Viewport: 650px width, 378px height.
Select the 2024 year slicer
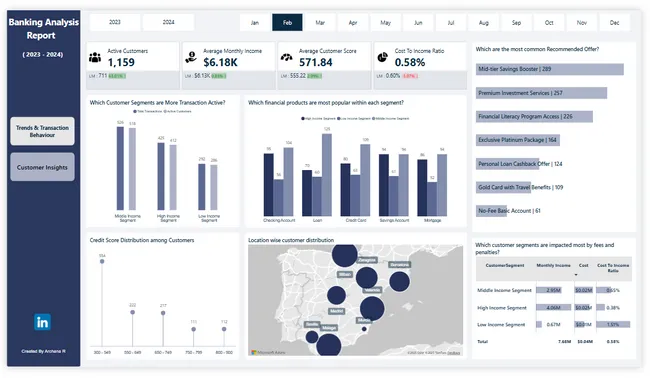tap(168, 22)
